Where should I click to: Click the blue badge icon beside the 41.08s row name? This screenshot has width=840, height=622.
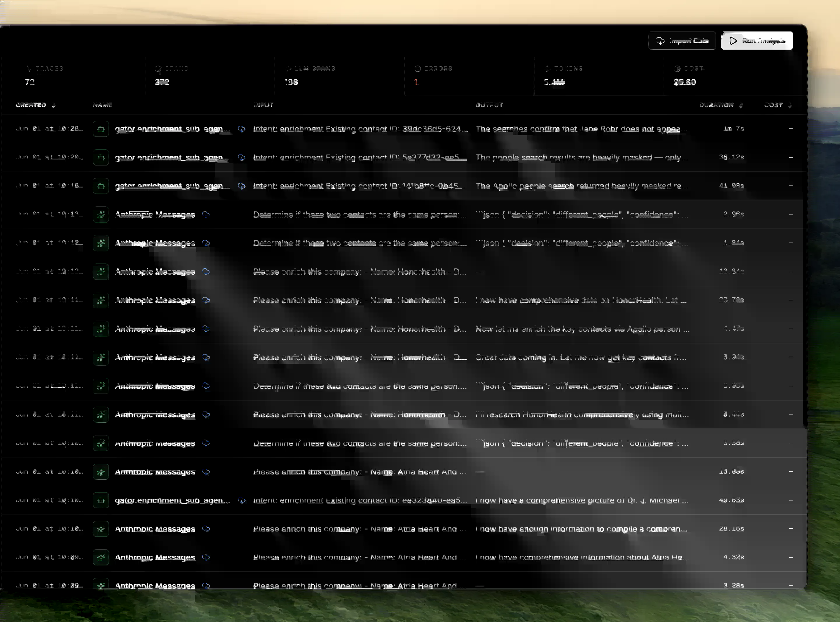[242, 186]
